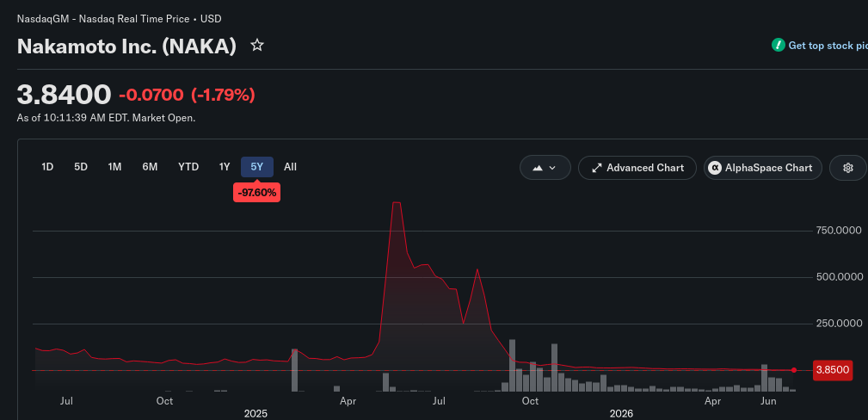This screenshot has width=868, height=420.
Task: Show All historical price data
Action: pos(290,167)
